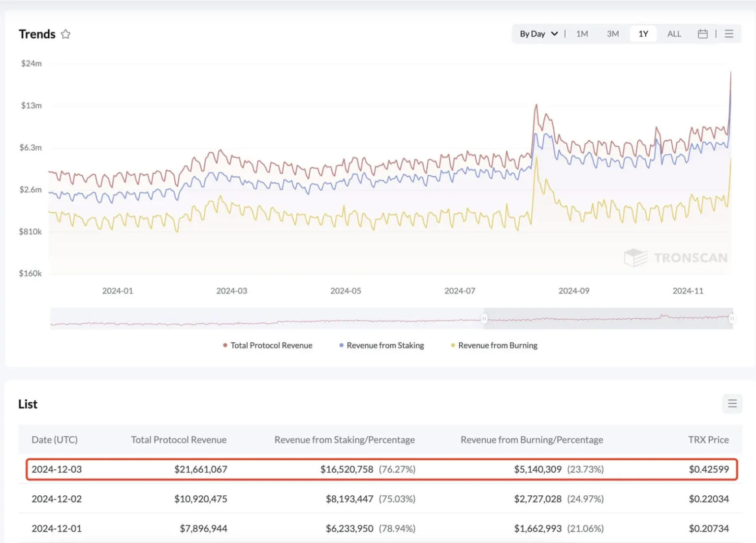Click the red Total Protocol Revenue legend dot
The width and height of the screenshot is (756, 543).
224,345
